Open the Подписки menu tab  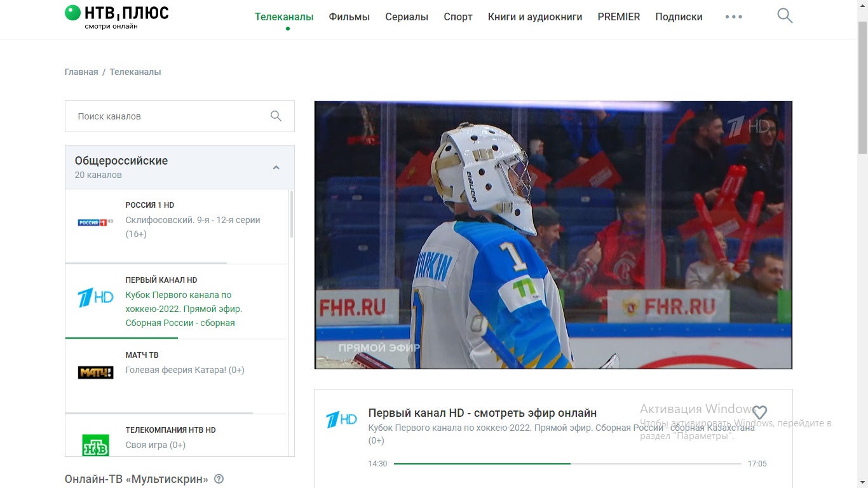679,17
